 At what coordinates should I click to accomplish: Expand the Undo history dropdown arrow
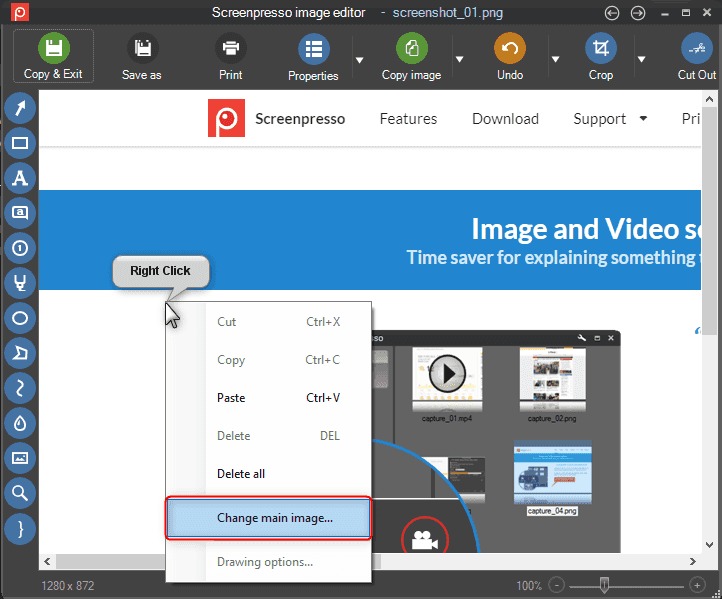(x=555, y=58)
